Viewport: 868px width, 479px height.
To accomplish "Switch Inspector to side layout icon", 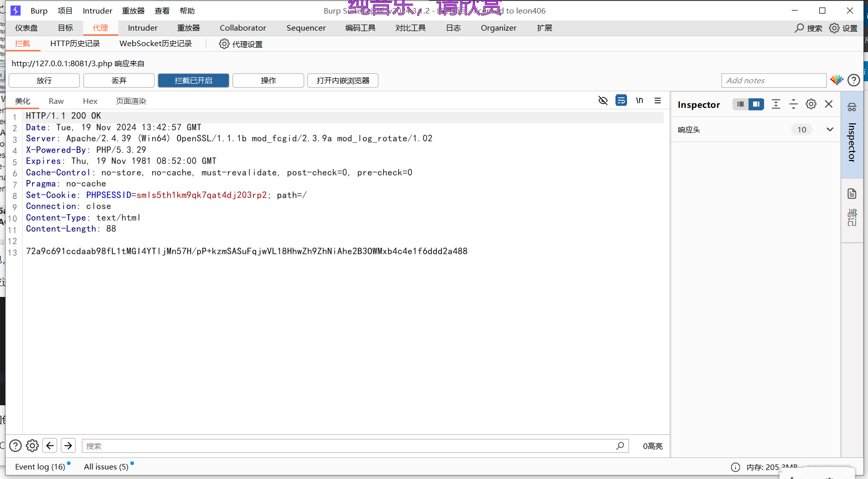I will [x=756, y=104].
